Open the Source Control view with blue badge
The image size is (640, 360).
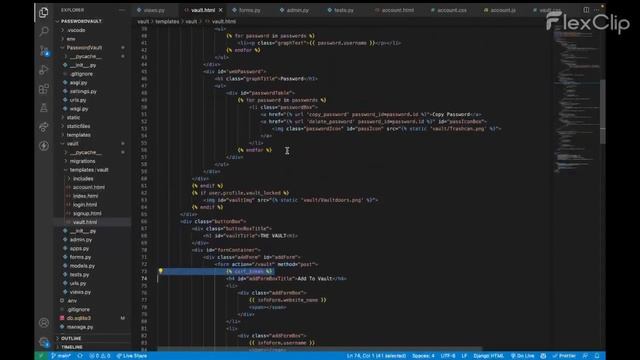tap(44, 51)
